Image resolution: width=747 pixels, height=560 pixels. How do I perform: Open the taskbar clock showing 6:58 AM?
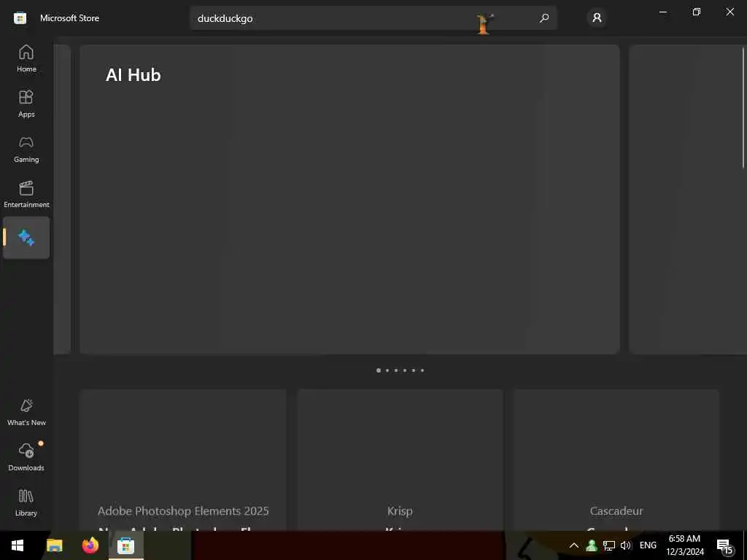tap(684, 545)
